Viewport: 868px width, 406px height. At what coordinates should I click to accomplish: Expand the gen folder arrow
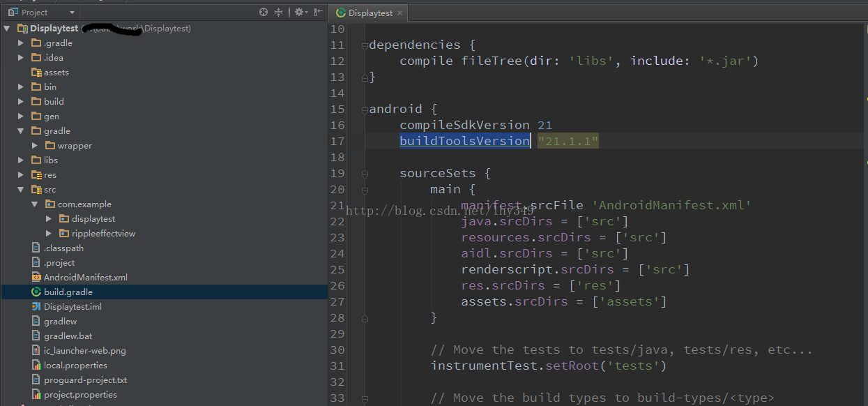[x=21, y=116]
